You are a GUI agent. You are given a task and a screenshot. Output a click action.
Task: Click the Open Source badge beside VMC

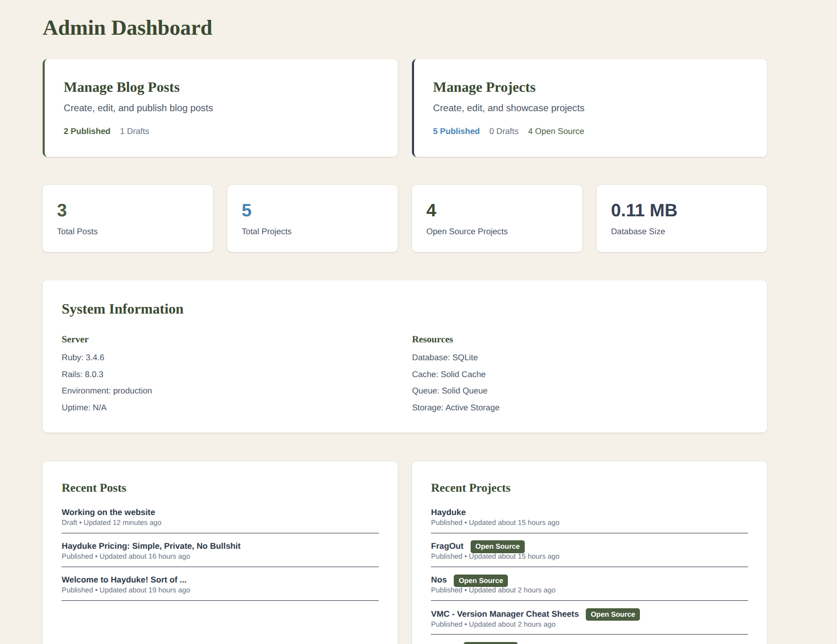[613, 614]
